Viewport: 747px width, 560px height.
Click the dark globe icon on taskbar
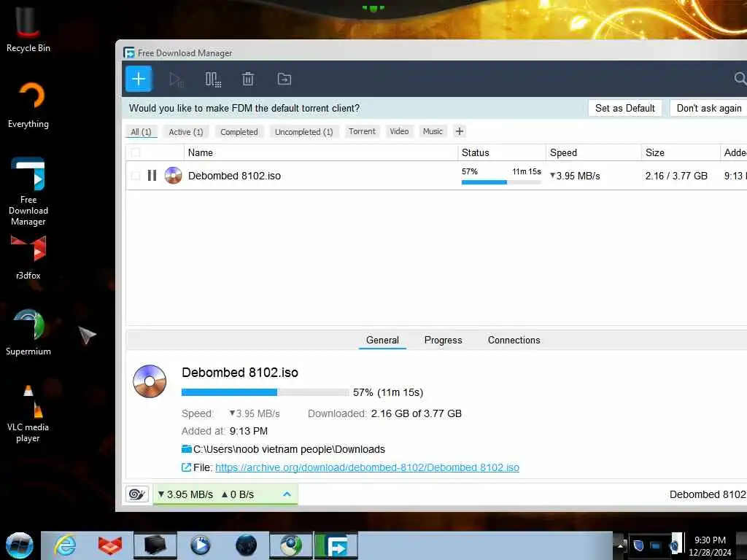pyautogui.click(x=246, y=545)
